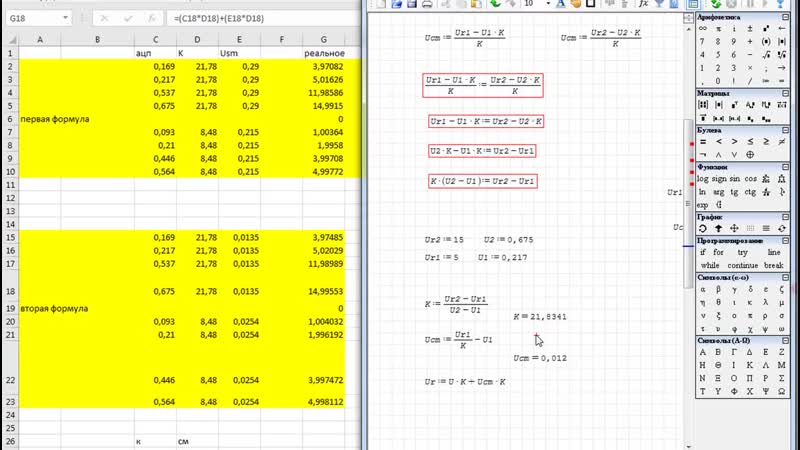This screenshot has height=450, width=800.
Task: Select cell G2 with value 3,97082
Action: (x=326, y=65)
